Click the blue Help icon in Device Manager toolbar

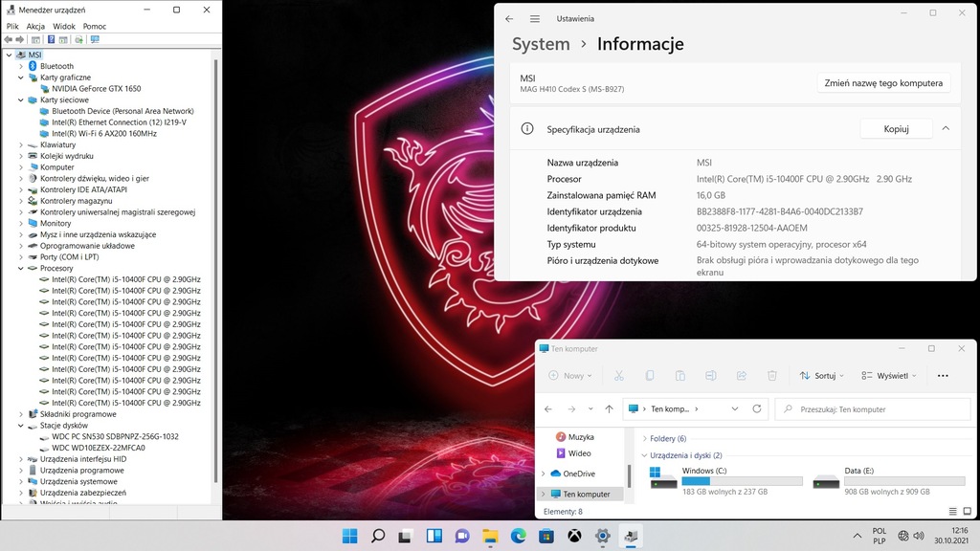point(52,39)
